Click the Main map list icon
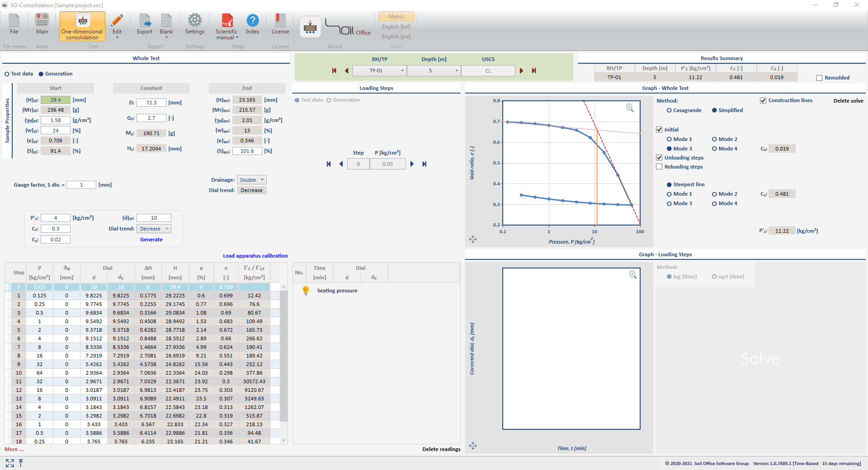 click(42, 21)
